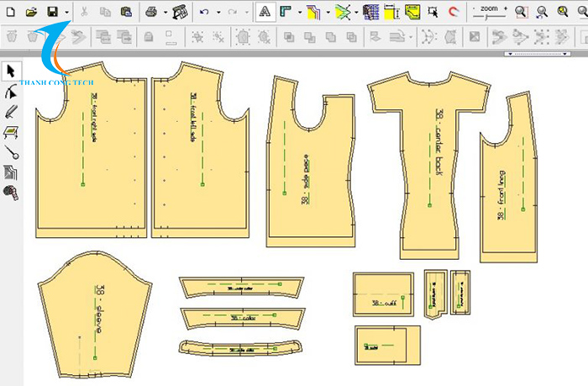Print using the printer icon
The width and height of the screenshot is (588, 386).
point(151,12)
